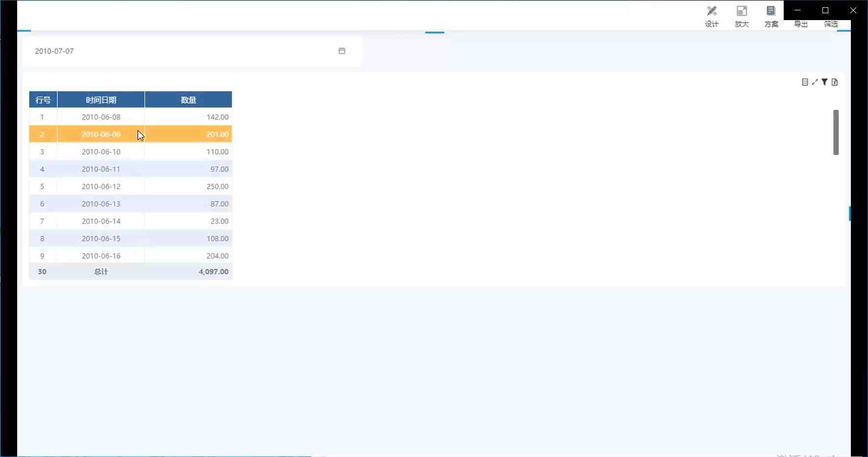Select the highlighted cell 2010-06-09
This screenshot has height=457, width=868.
coord(101,134)
